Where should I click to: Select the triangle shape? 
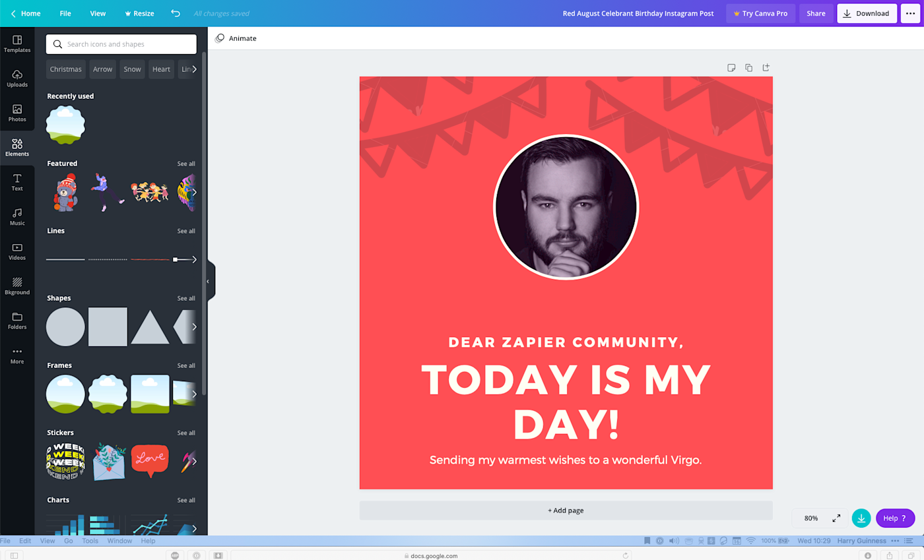(x=150, y=328)
